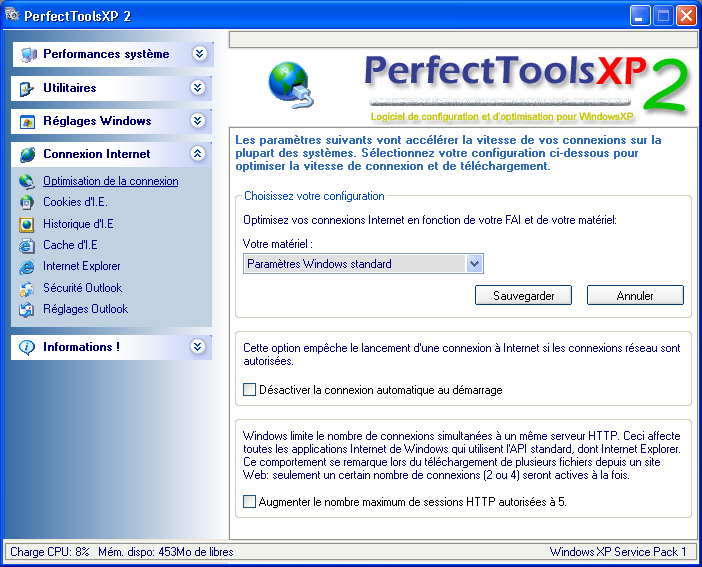
Task: Expand the Performances système section chevron
Action: (x=199, y=54)
